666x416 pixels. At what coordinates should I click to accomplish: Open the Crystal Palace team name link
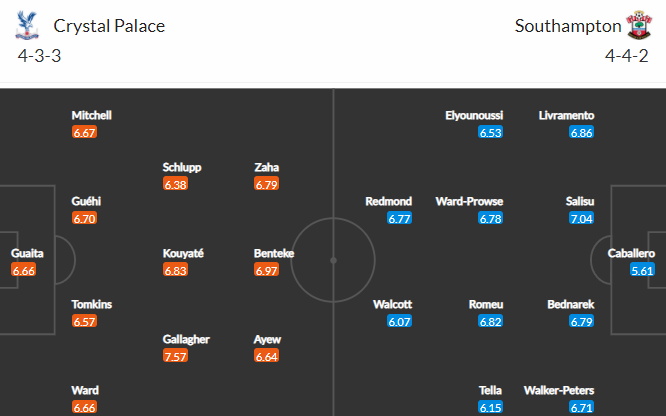pyautogui.click(x=109, y=26)
